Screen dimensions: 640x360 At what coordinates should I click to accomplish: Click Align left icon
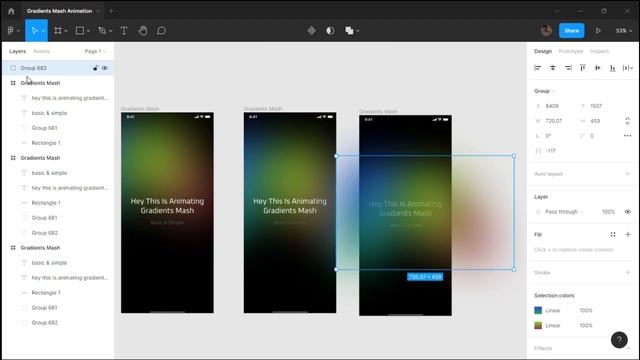(538, 68)
